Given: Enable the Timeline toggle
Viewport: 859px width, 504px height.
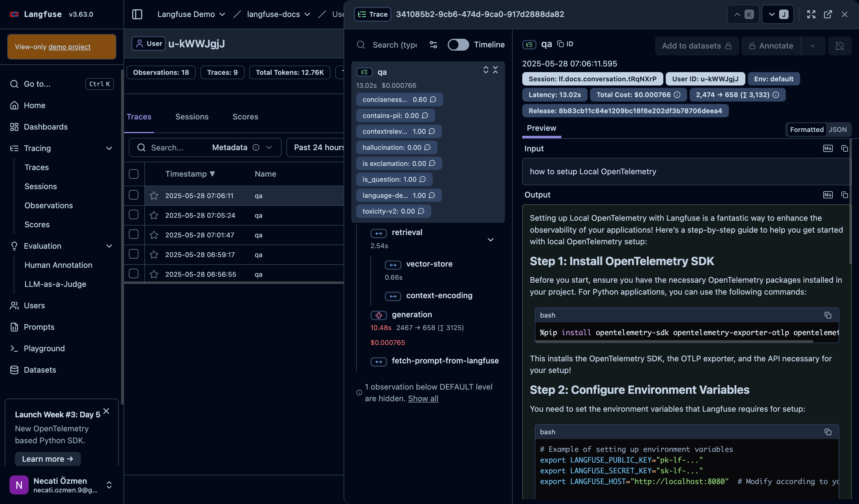Looking at the screenshot, I should point(458,45).
